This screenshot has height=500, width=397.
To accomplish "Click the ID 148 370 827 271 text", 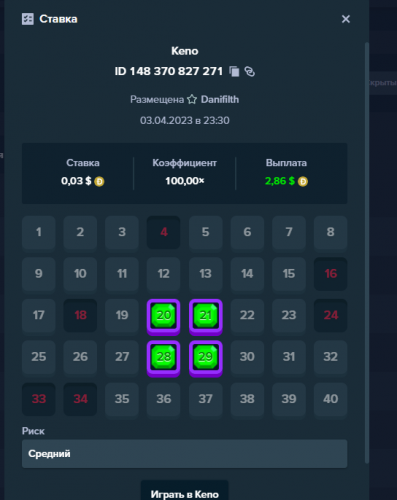I will coord(169,71).
